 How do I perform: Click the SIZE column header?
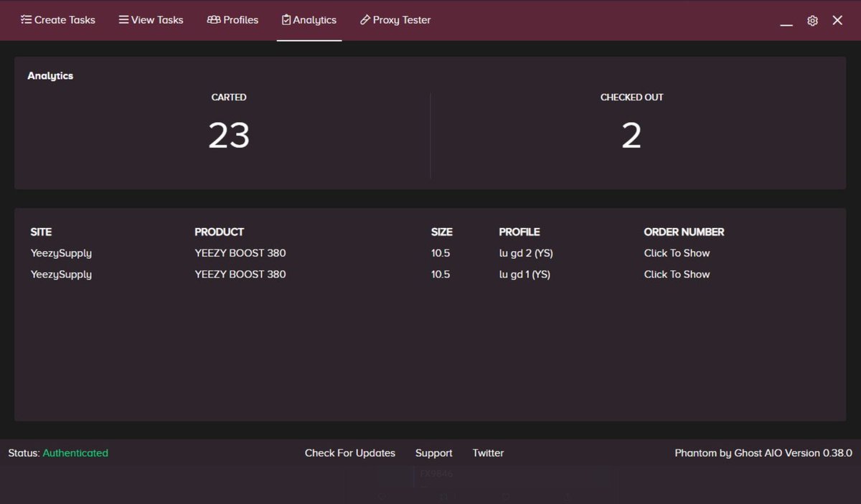tap(442, 232)
